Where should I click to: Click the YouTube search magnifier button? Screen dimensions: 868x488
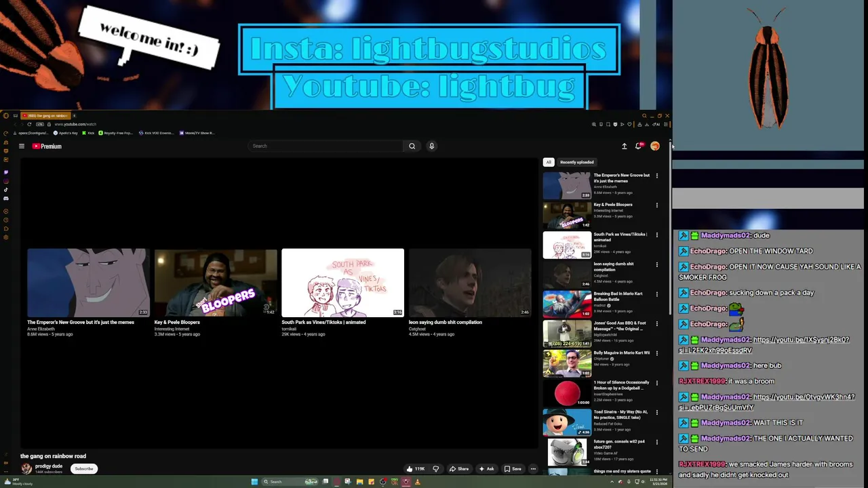point(412,146)
